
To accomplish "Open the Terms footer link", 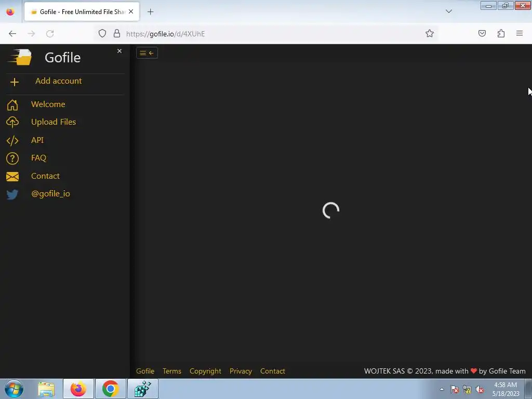I will [x=171, y=371].
